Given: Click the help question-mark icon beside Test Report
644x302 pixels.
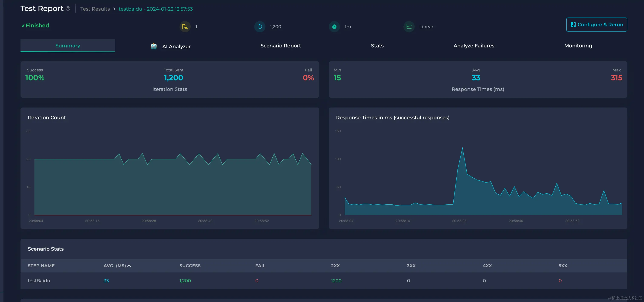Looking at the screenshot, I should [68, 9].
